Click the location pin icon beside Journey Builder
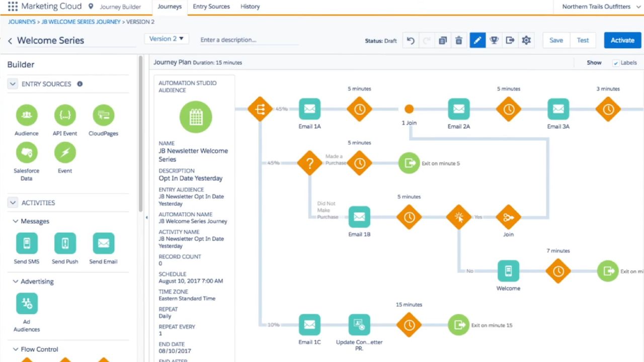This screenshot has height=362, width=644. (91, 7)
